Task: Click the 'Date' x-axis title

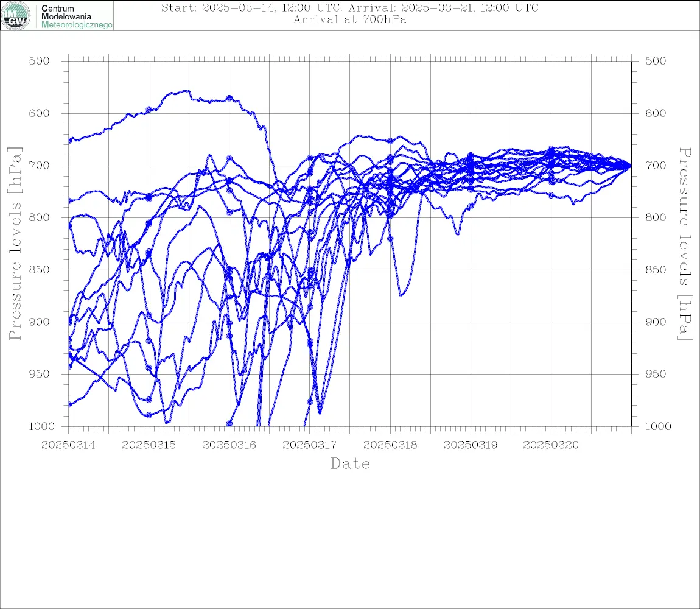Action: click(351, 463)
